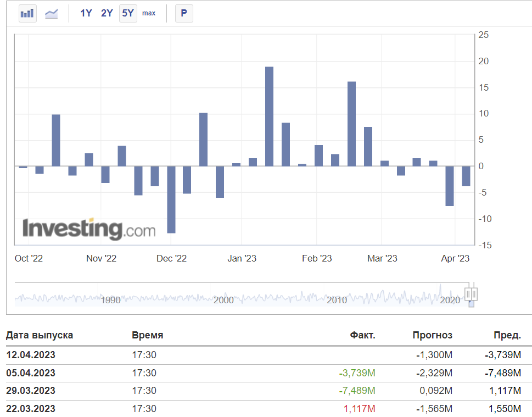Click navigator timeline near 2010

[x=337, y=297]
